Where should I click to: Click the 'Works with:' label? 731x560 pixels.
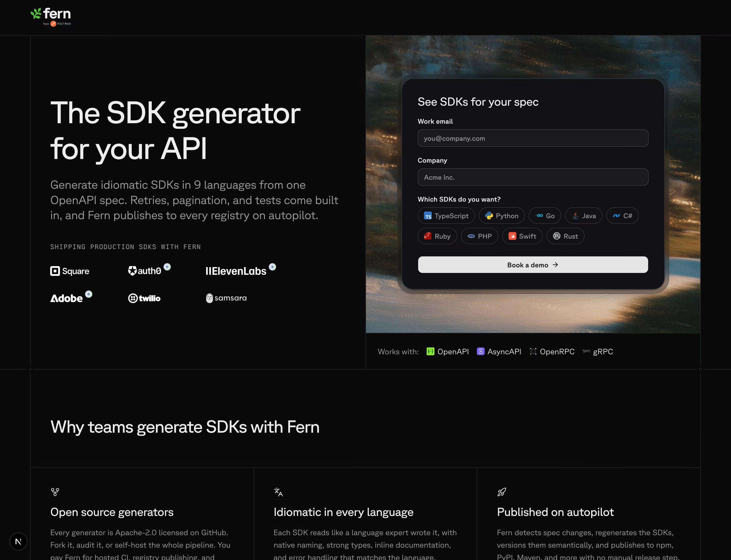pyautogui.click(x=398, y=352)
